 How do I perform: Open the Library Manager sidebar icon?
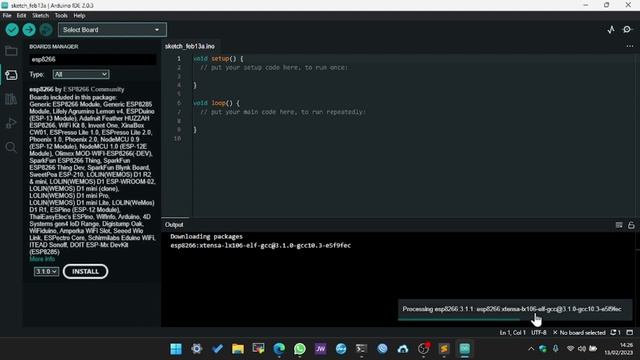[x=11, y=99]
